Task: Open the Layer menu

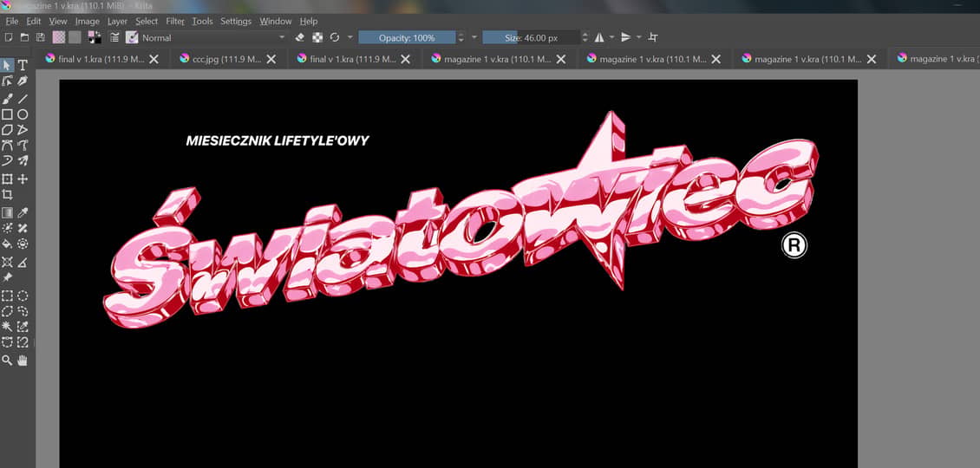Action: click(117, 21)
